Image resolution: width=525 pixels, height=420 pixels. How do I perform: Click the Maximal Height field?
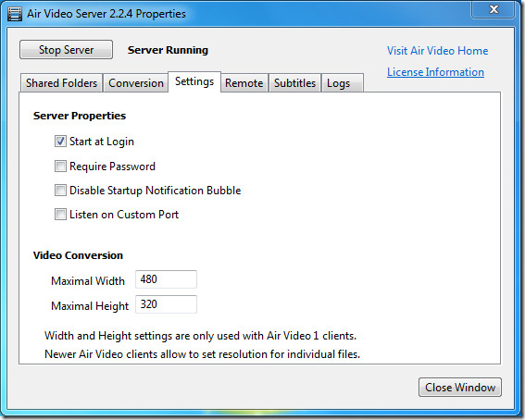pos(166,304)
